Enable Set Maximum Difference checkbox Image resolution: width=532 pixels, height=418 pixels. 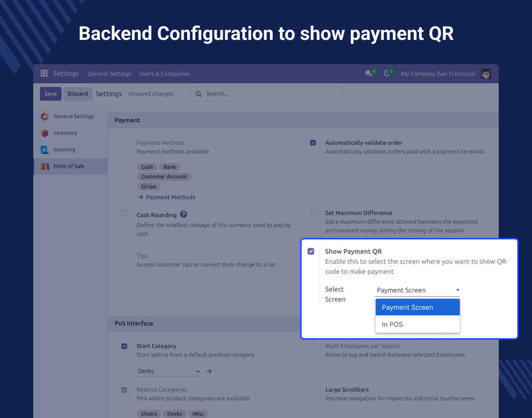click(x=313, y=213)
